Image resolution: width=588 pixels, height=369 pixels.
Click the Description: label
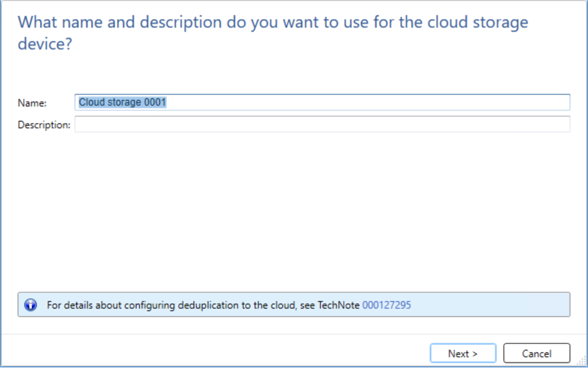(x=44, y=125)
